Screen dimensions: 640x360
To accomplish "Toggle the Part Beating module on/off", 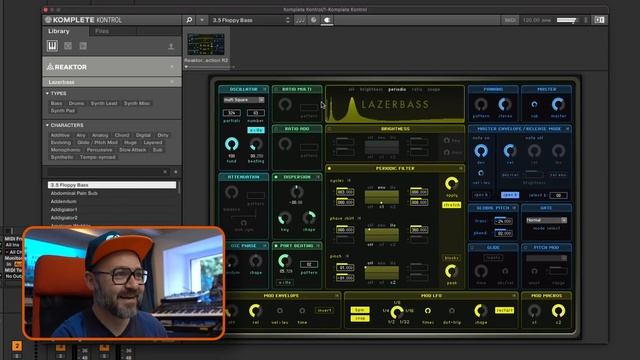I will coord(276,246).
